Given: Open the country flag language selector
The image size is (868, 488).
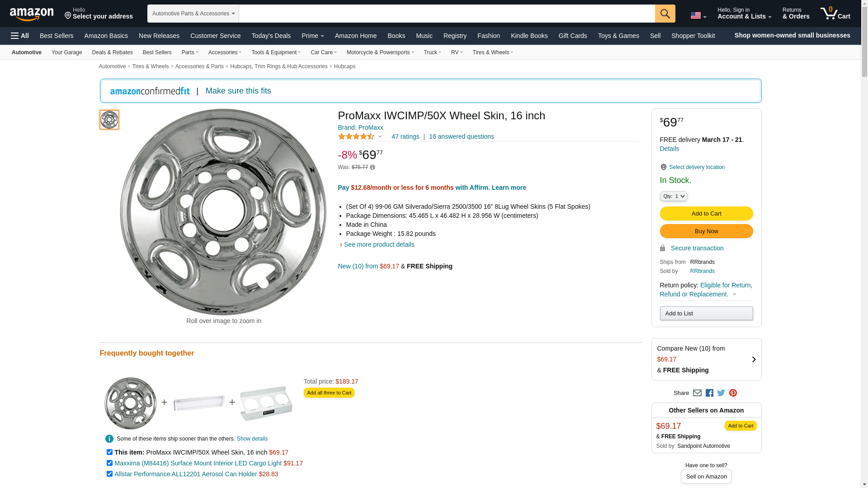Looking at the screenshot, I should coord(698,15).
